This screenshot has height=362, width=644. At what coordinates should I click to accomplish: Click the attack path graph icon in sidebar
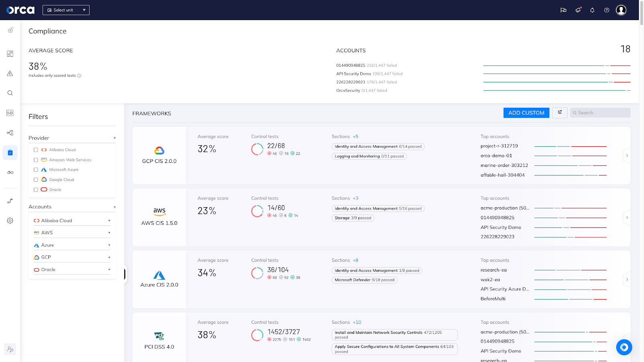[x=10, y=133]
